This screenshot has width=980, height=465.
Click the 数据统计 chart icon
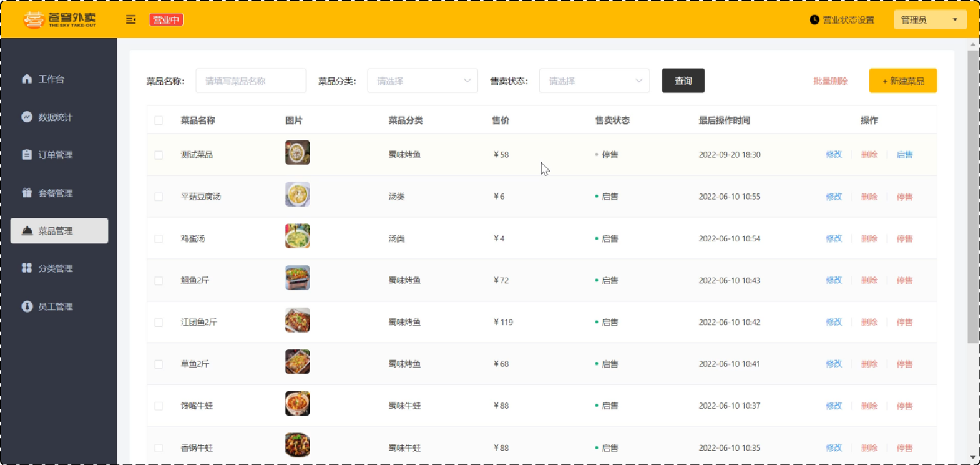point(27,117)
